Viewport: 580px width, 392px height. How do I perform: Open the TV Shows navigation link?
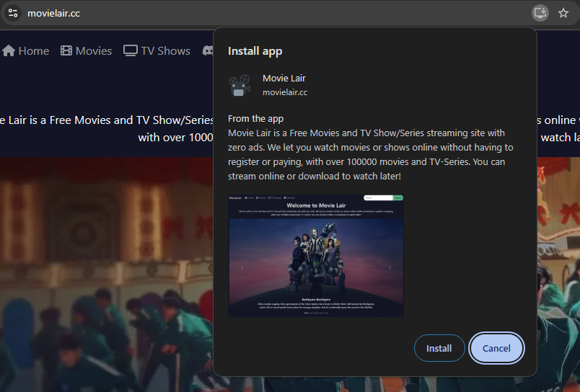coord(157,50)
